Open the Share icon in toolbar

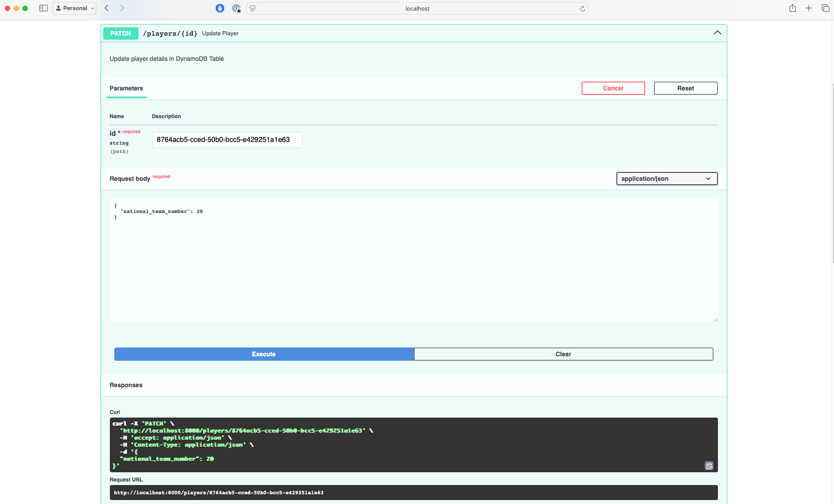[x=793, y=8]
